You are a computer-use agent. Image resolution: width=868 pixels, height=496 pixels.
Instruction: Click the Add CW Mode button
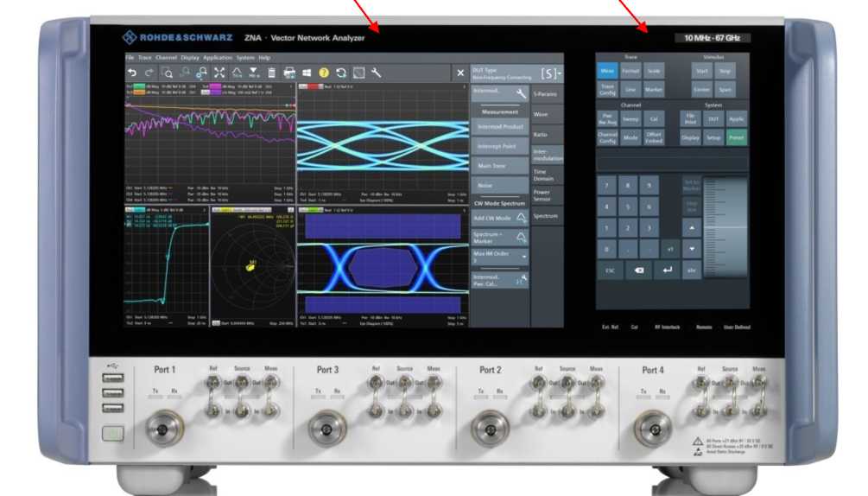499,218
